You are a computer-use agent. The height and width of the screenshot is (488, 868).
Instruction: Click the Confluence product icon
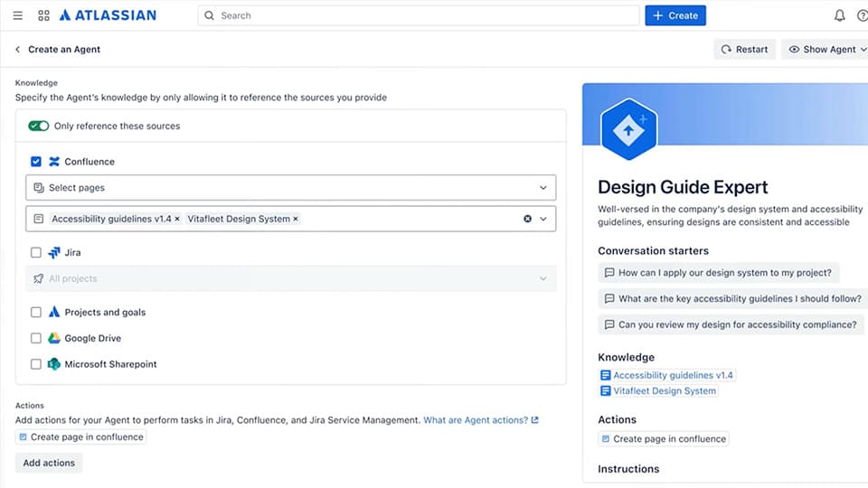point(54,162)
